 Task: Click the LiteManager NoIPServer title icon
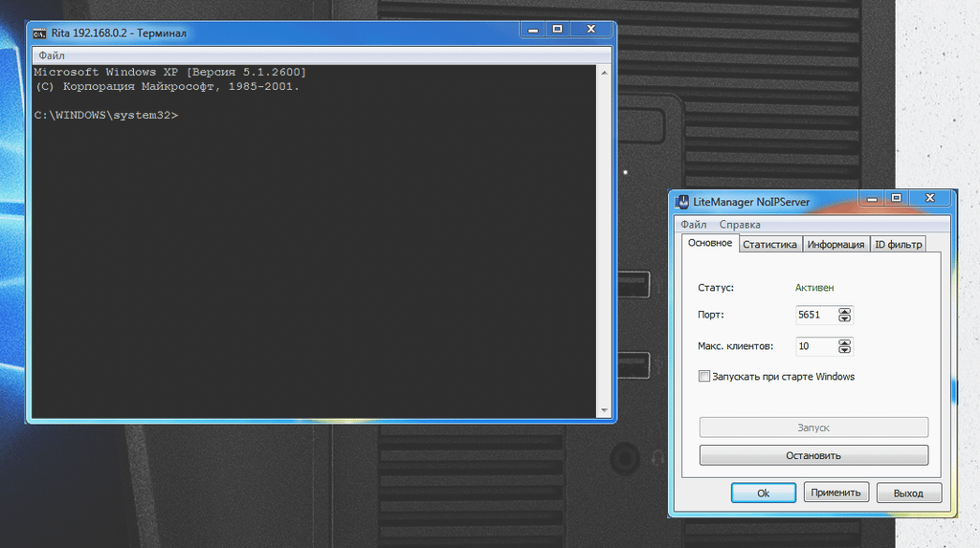point(681,202)
